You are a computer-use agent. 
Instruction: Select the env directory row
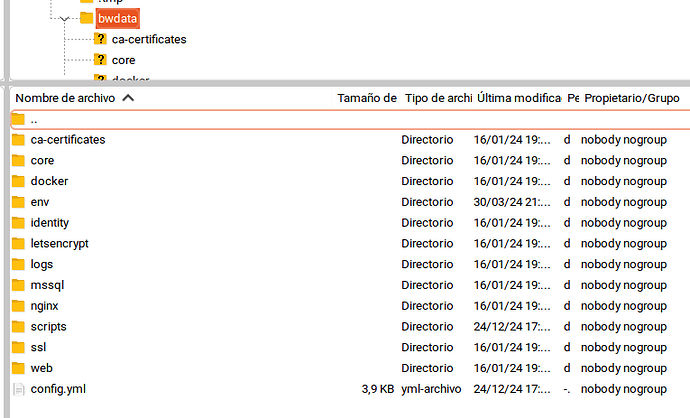coord(350,202)
